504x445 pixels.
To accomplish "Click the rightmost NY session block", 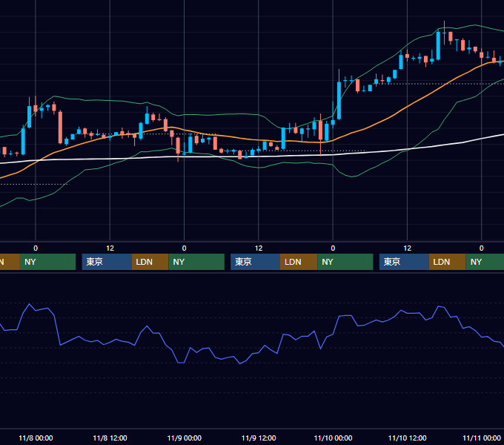I will (x=485, y=262).
